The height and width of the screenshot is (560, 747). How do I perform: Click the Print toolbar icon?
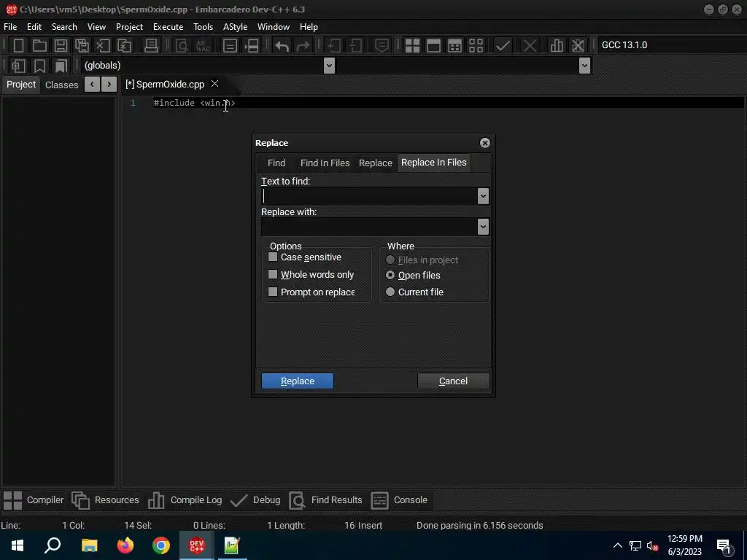click(x=151, y=45)
